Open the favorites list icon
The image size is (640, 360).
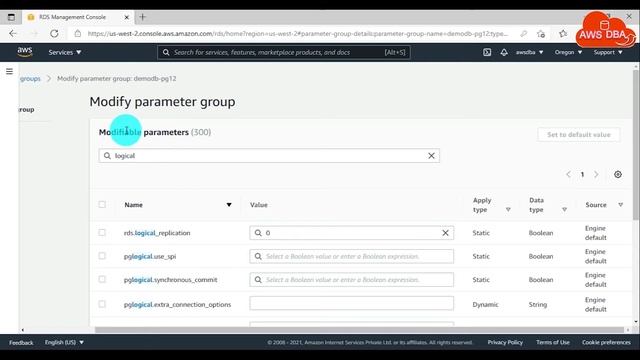[x=563, y=34]
